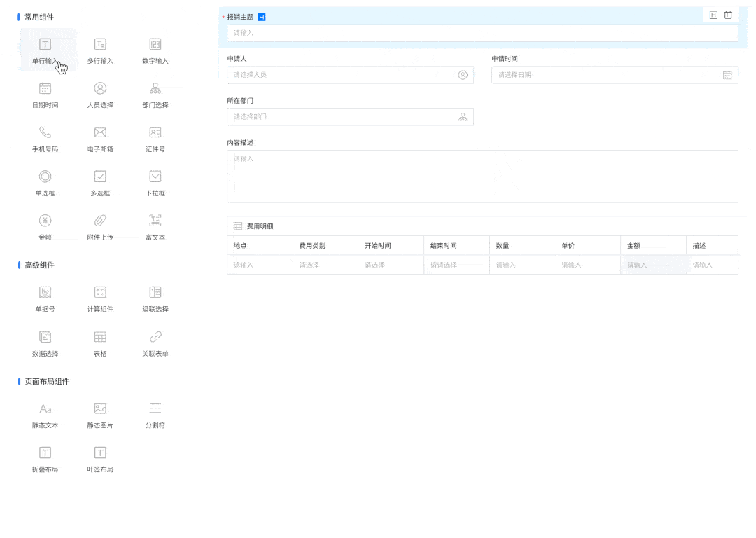This screenshot has height=538, width=756.
Task: Click the 地点 input cell
Action: [x=260, y=265]
